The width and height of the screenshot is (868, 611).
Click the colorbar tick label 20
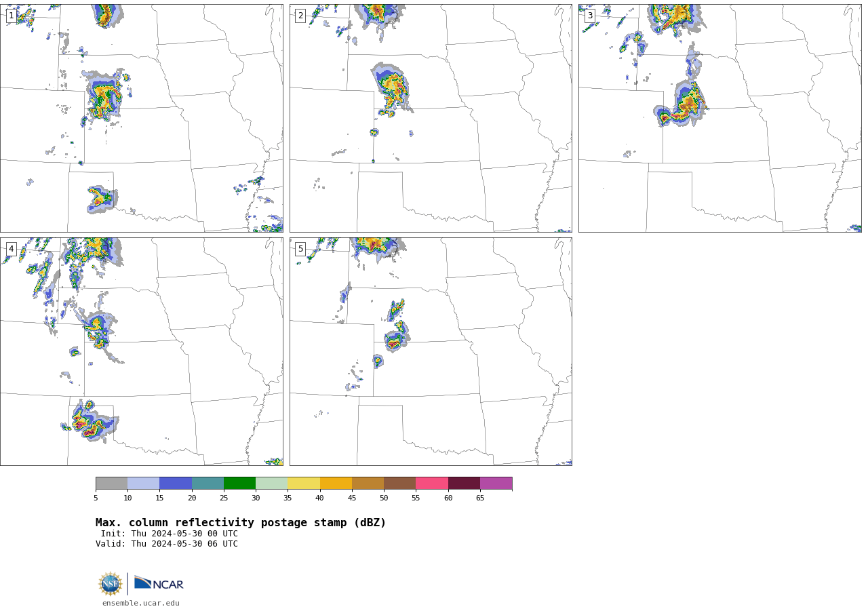tap(192, 498)
